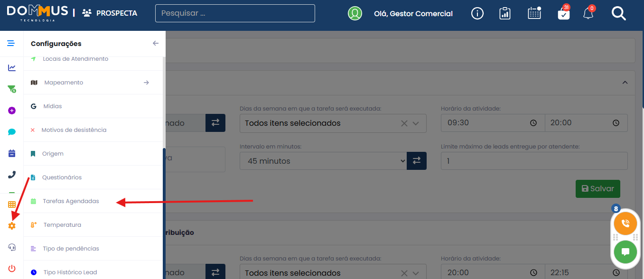Toggle the swap button beside interval dropdown

coord(417,161)
